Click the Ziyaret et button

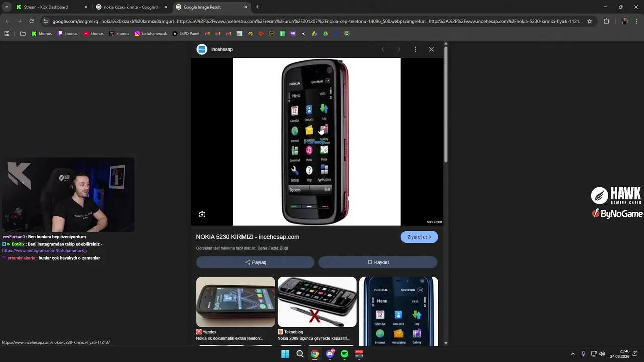click(419, 237)
